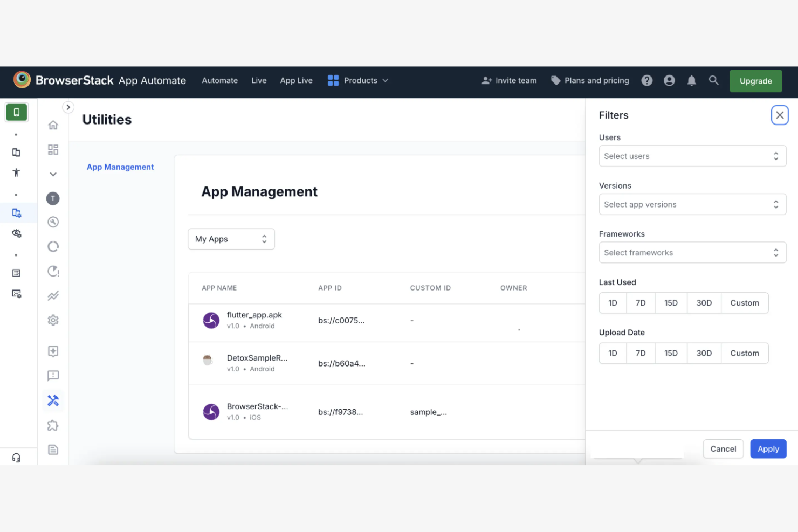Open the Products menu

click(x=360, y=80)
